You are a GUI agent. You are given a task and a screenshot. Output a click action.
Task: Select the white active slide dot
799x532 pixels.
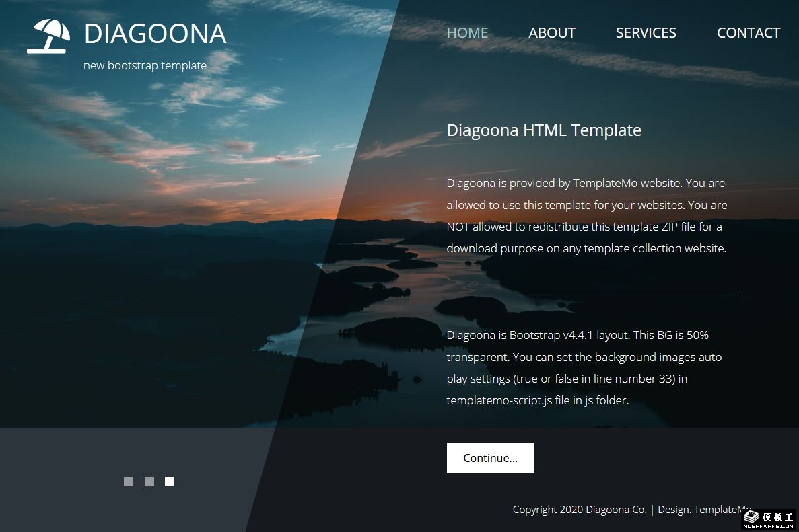pyautogui.click(x=170, y=482)
